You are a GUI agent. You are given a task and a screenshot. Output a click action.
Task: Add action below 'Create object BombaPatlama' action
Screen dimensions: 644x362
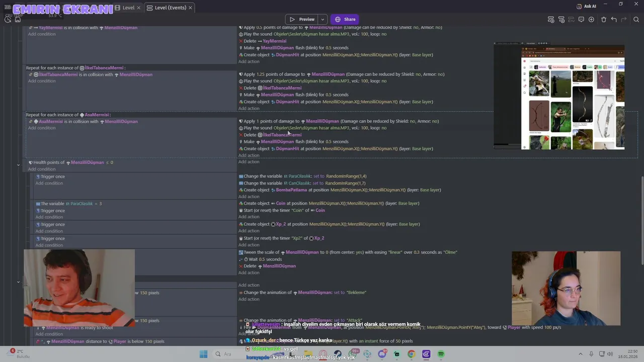249,197
